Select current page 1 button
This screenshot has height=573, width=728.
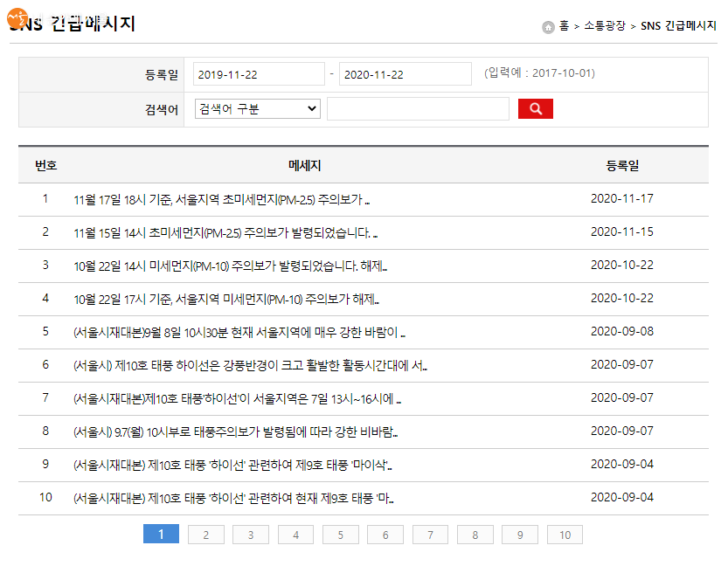coord(161,535)
